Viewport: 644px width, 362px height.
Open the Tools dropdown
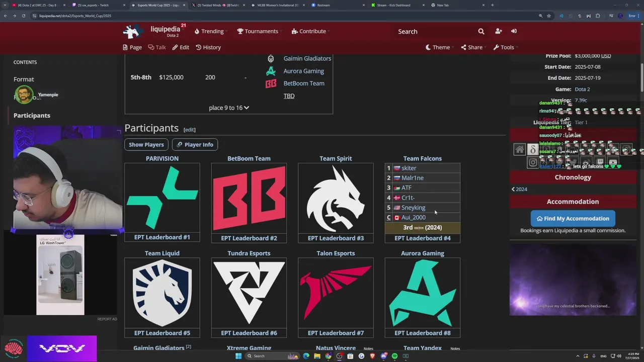[x=505, y=47]
